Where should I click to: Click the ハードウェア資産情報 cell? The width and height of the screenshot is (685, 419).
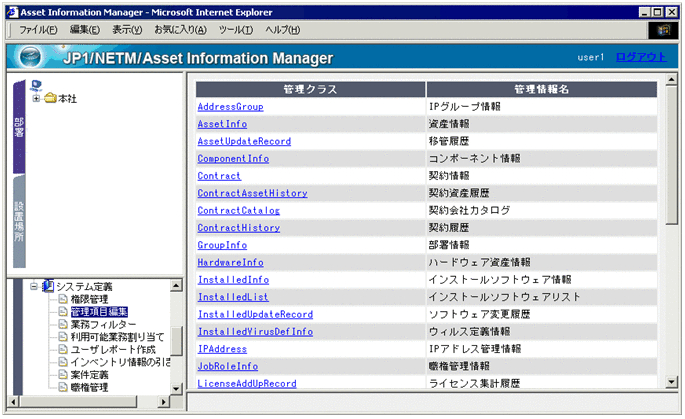point(542,263)
